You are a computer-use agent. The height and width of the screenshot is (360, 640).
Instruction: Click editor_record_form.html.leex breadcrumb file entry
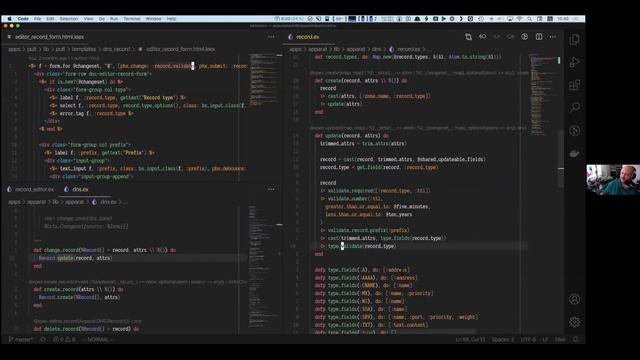click(177, 49)
